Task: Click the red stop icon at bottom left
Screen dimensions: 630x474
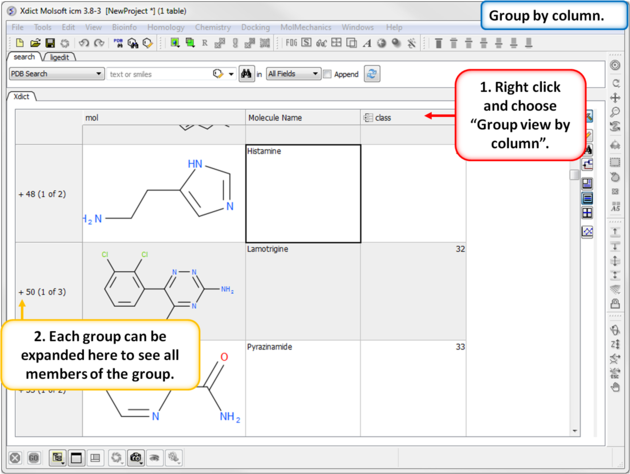Action: [x=15, y=457]
